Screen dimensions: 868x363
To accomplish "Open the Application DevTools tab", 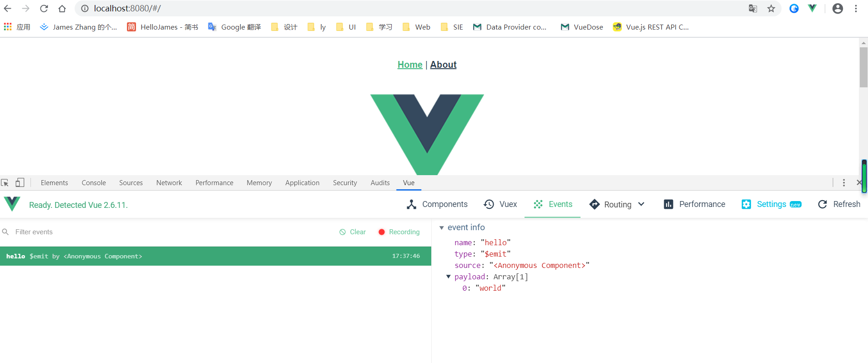I will (303, 182).
